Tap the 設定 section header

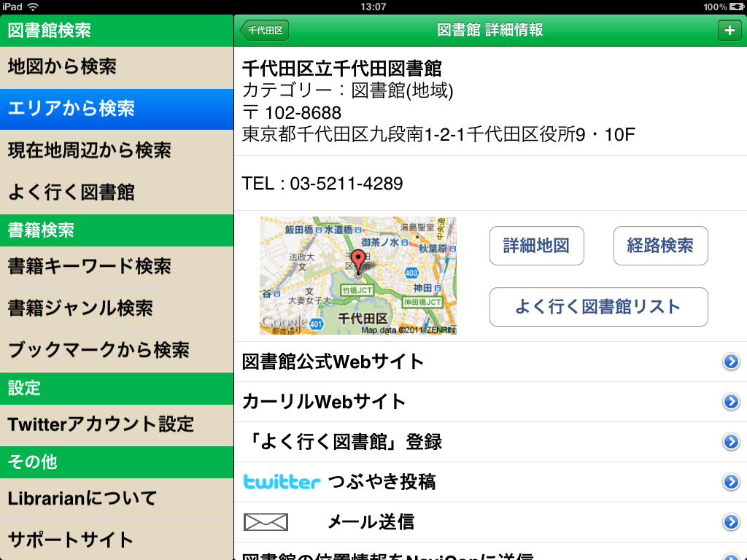117,389
